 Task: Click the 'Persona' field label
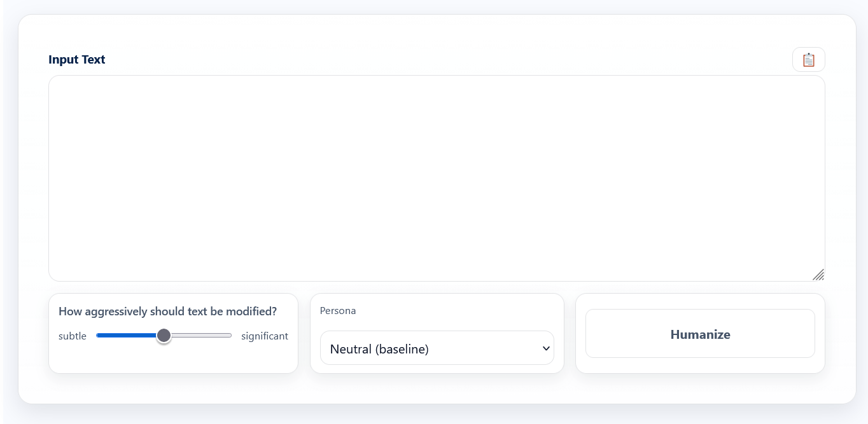tap(338, 311)
